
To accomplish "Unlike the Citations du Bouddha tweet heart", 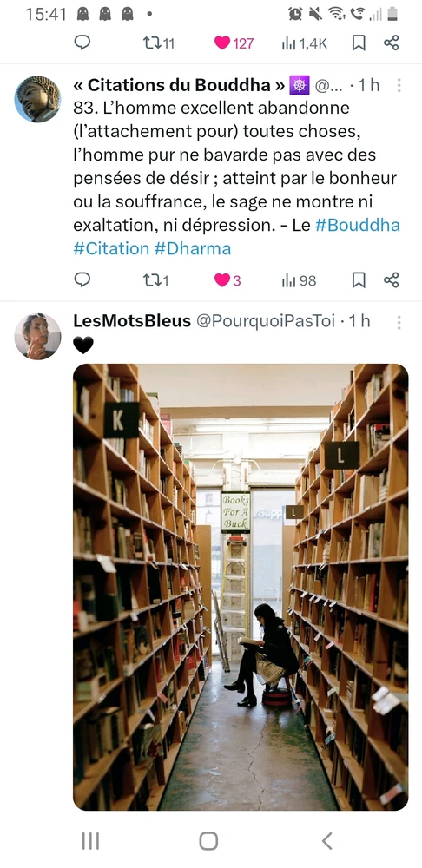I will coord(227,280).
